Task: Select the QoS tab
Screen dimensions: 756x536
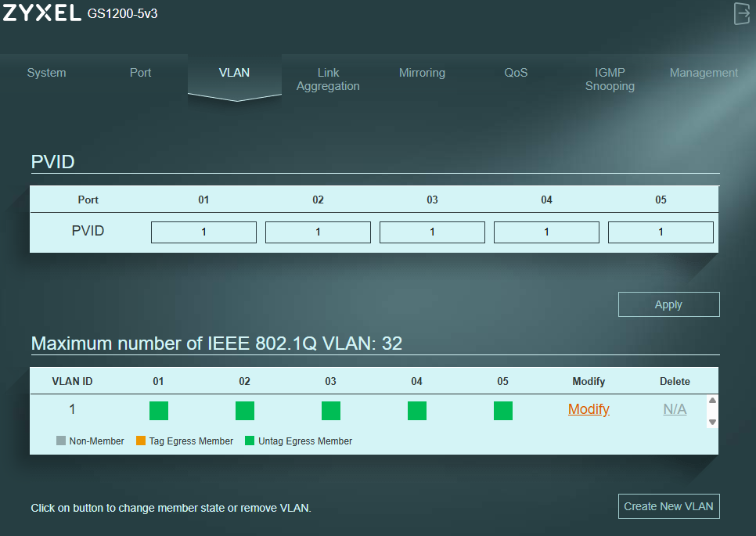Action: [x=516, y=73]
